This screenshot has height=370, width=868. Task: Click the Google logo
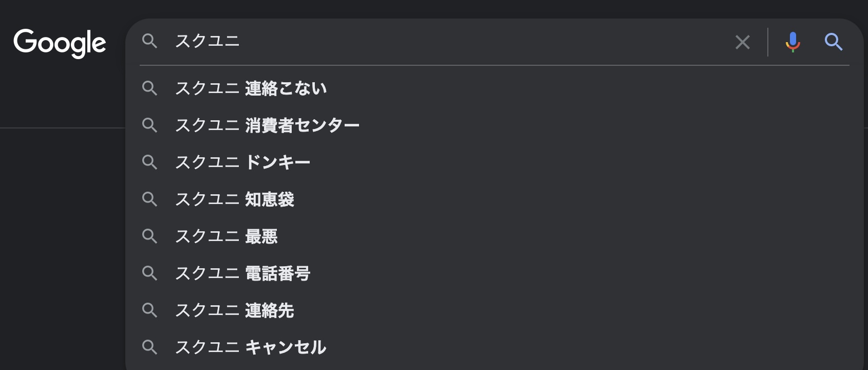(x=60, y=43)
